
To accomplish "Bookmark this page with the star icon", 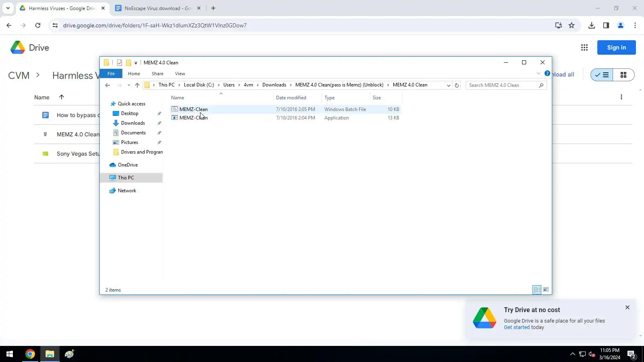I will pyautogui.click(x=572, y=25).
